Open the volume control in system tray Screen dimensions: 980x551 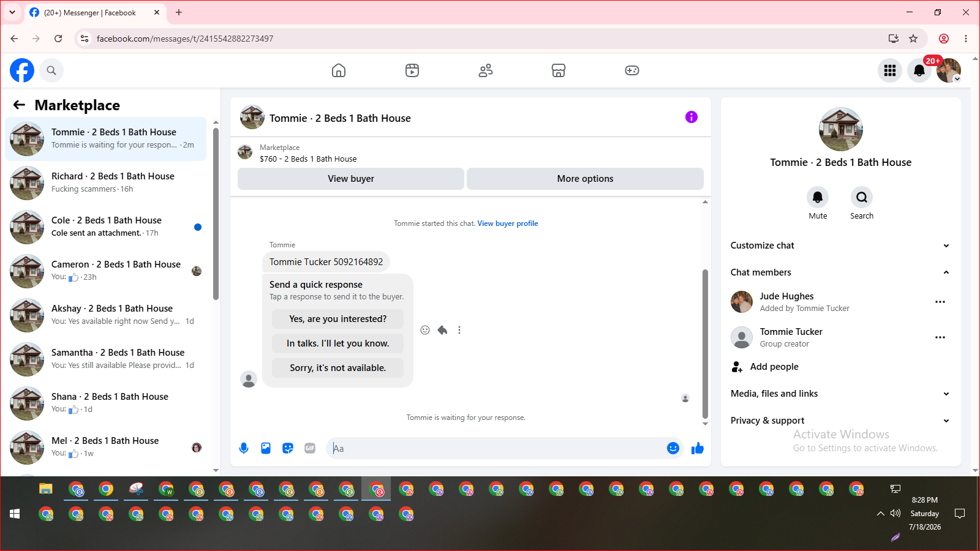(895, 513)
